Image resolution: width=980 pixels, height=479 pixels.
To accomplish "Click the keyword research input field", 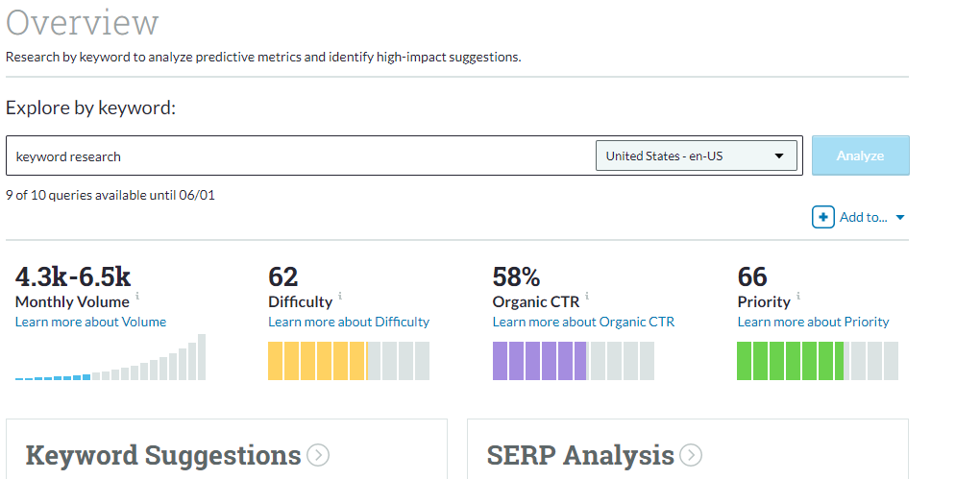I will pos(298,156).
